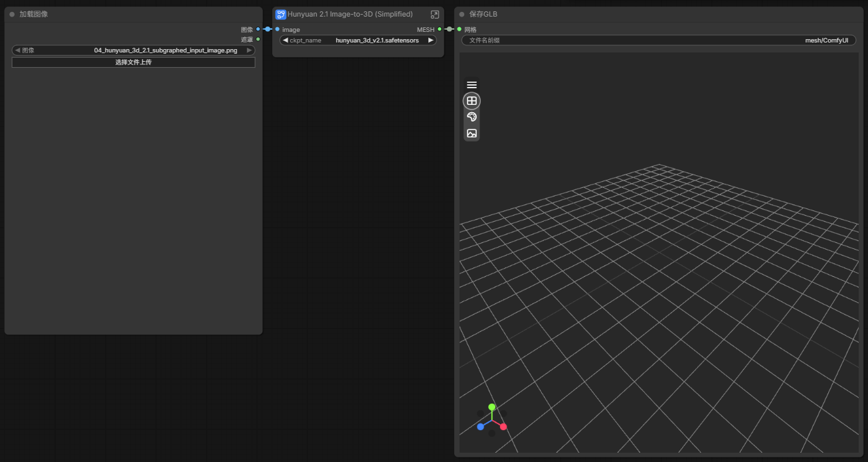The height and width of the screenshot is (462, 868).
Task: Click the image input port on Hunyuan
Action: (277, 29)
